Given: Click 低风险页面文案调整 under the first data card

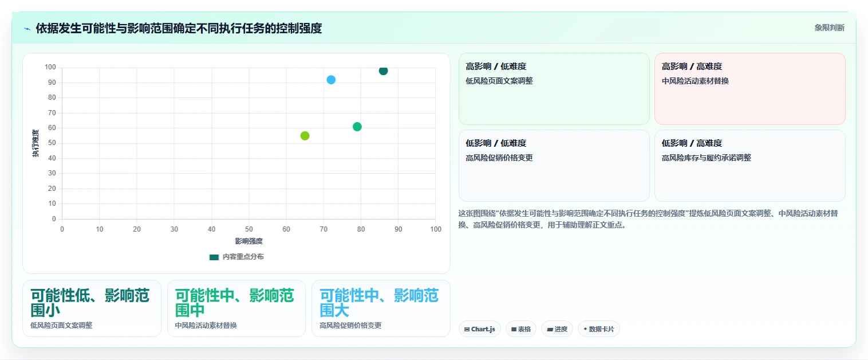Looking at the screenshot, I should tap(61, 325).
